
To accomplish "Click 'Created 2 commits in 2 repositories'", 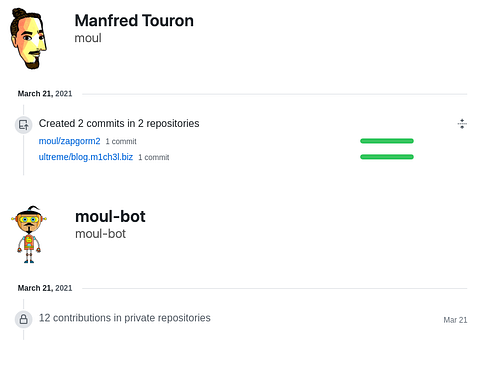I will (x=119, y=123).
